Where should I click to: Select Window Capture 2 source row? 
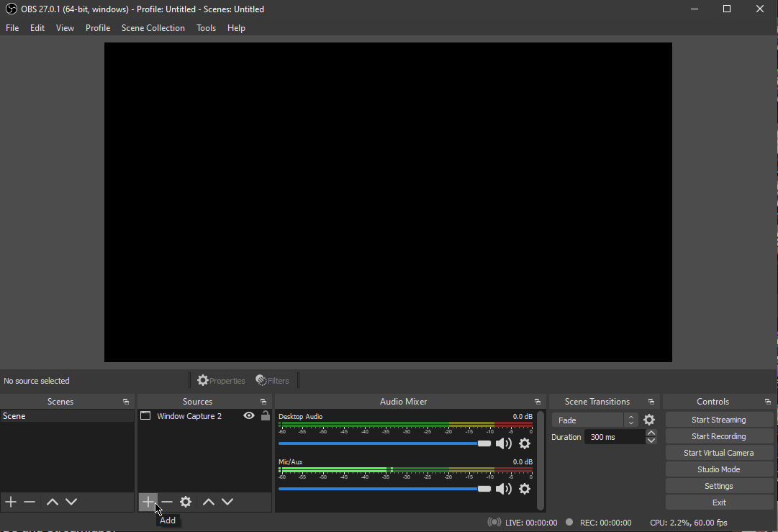click(x=204, y=416)
